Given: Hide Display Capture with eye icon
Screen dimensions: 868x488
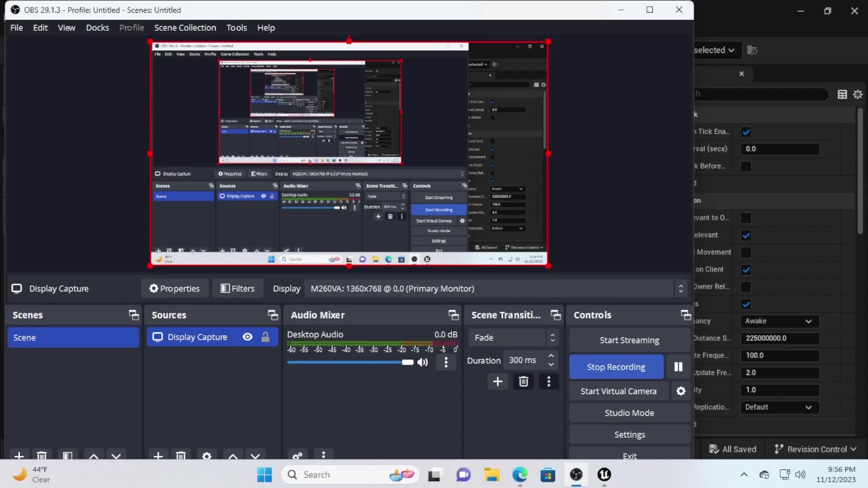Looking at the screenshot, I should pyautogui.click(x=247, y=337).
